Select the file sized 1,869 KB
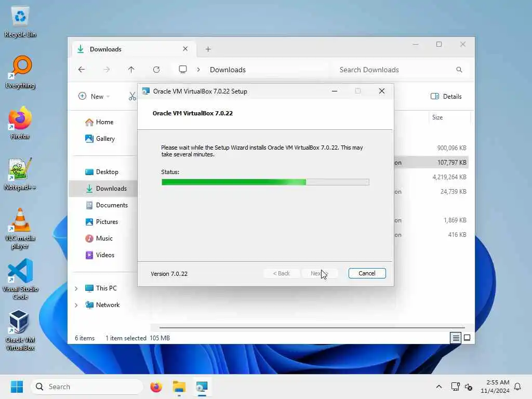 click(455, 220)
